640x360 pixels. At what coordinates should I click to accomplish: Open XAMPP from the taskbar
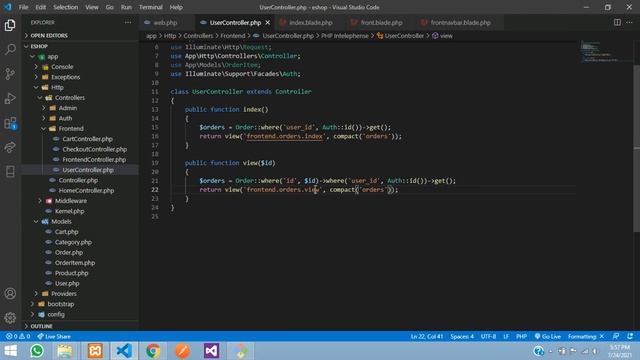pos(95,351)
